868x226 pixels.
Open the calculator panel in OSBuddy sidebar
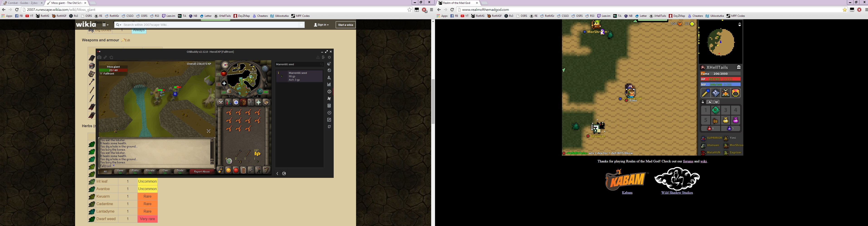click(x=329, y=106)
